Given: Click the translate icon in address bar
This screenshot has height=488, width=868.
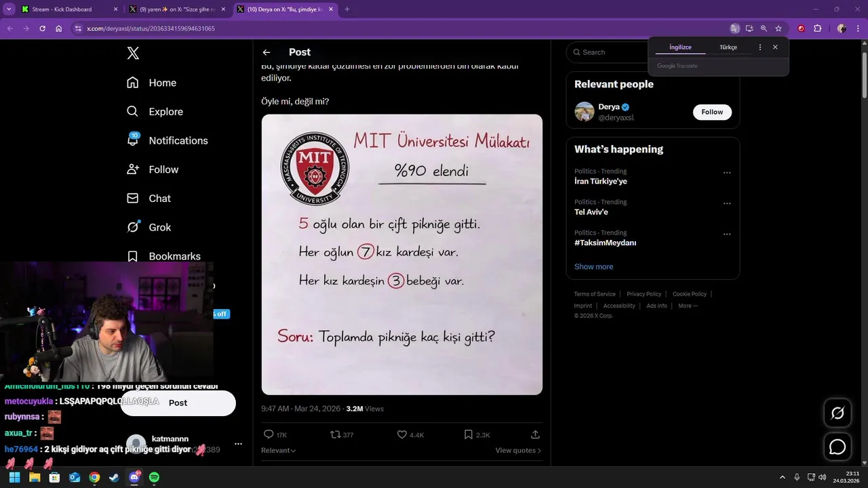Looking at the screenshot, I should 734,28.
